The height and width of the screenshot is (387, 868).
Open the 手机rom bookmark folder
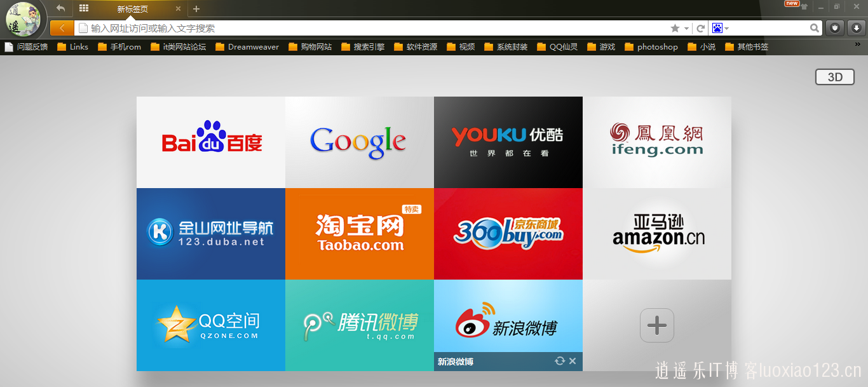click(x=119, y=46)
